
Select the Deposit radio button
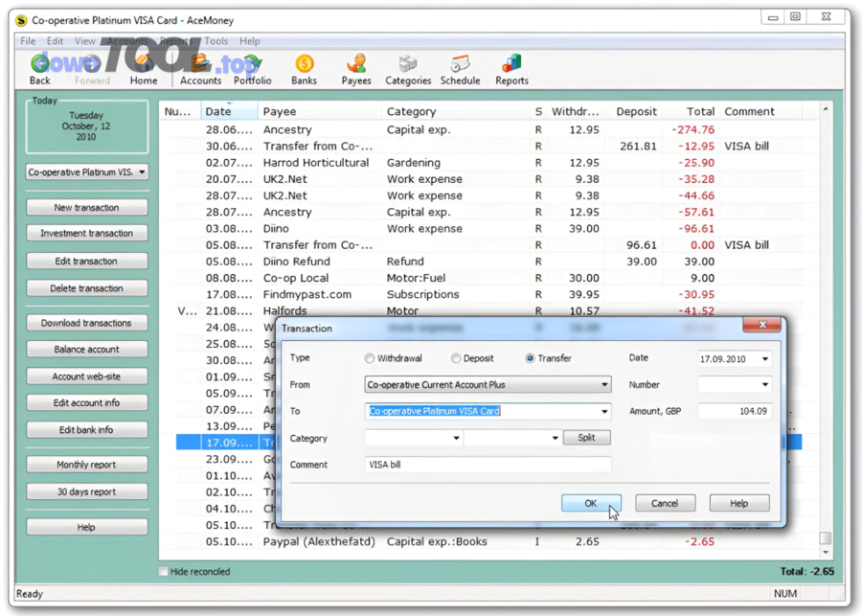tap(456, 358)
